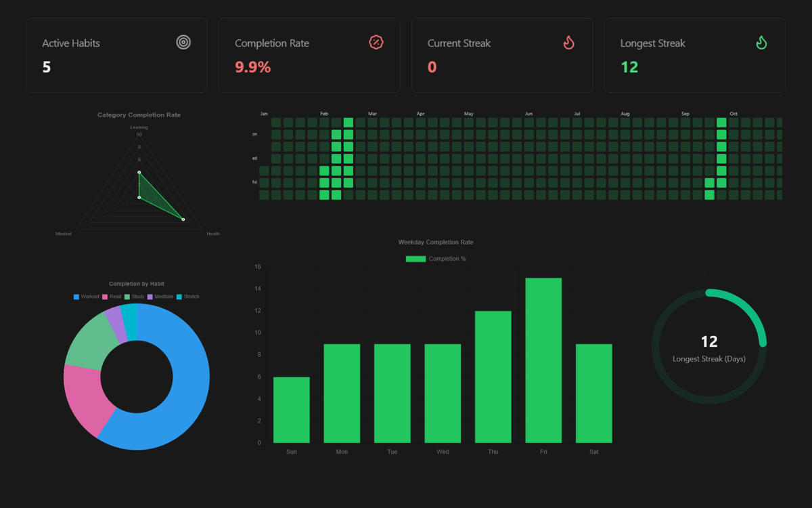Viewport: 812px width, 508px height.
Task: Click the 9.9% completion rate value
Action: point(252,67)
